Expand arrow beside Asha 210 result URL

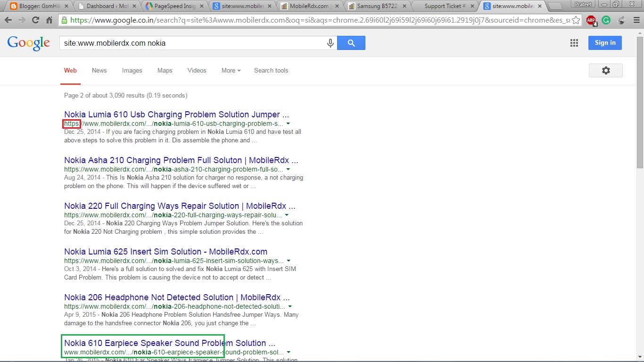288,170
